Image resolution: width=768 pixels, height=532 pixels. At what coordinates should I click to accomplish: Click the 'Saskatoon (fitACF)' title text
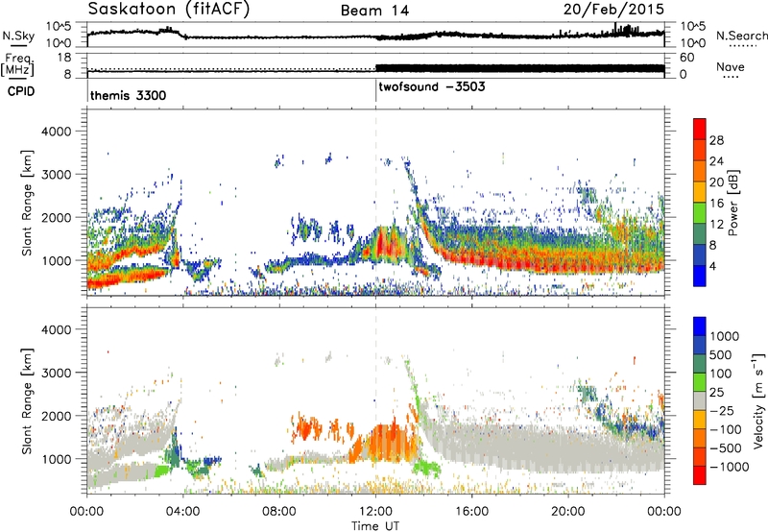tap(169, 10)
